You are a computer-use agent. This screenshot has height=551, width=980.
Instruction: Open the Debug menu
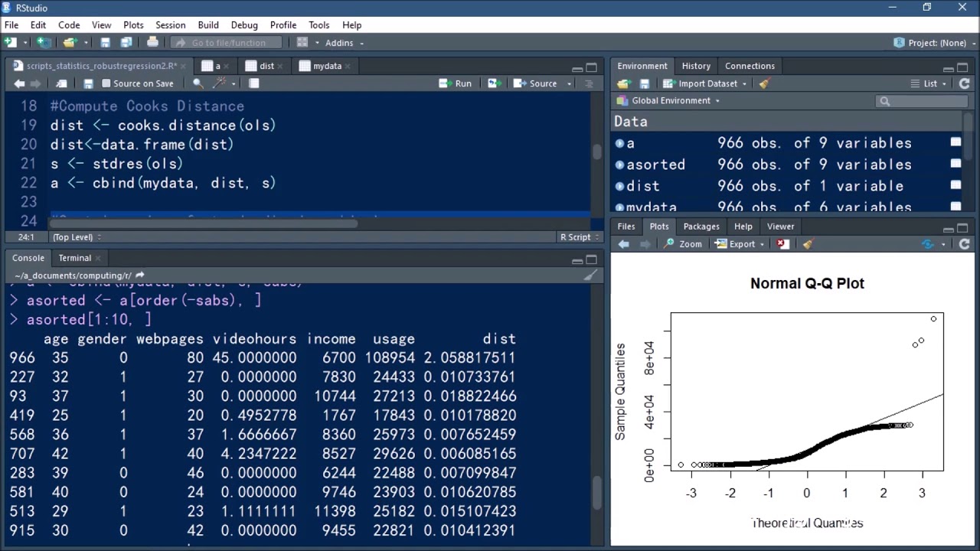pyautogui.click(x=244, y=25)
